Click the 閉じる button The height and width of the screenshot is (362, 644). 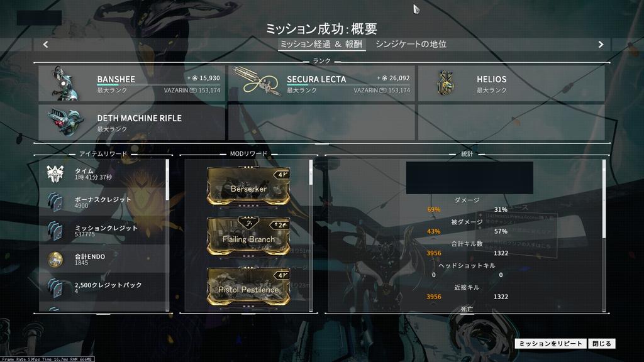(x=602, y=344)
